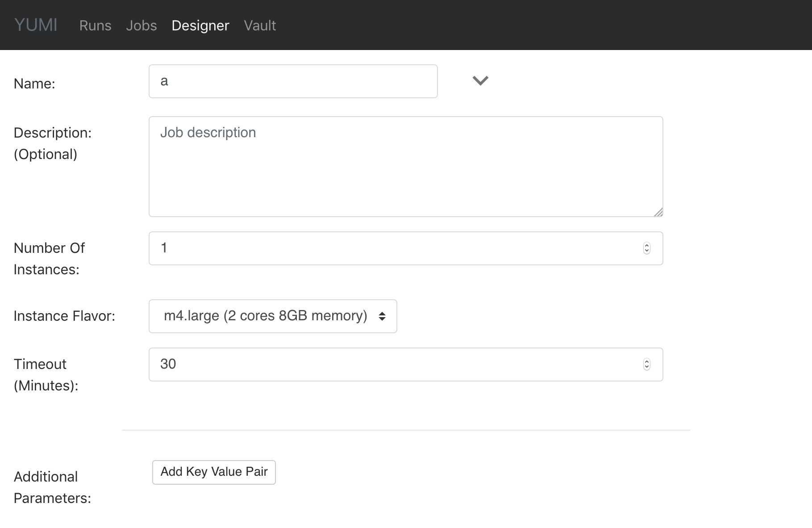812x528 pixels.
Task: Click the Timeout stepper arrows
Action: point(646,365)
